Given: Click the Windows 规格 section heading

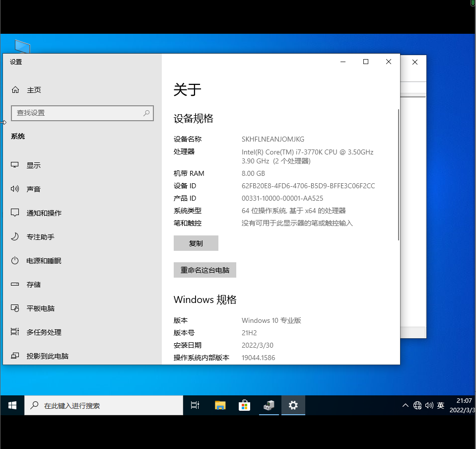Looking at the screenshot, I should pyautogui.click(x=205, y=299).
